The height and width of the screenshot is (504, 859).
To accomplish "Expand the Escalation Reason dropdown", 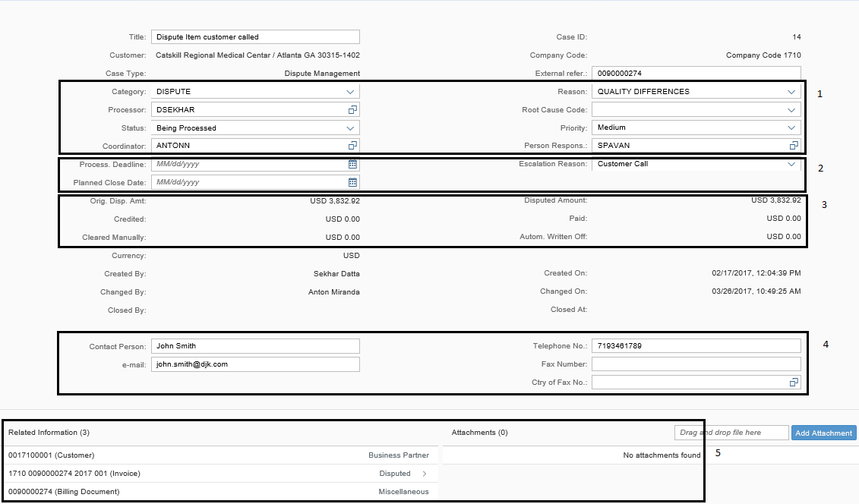I will tap(791, 164).
